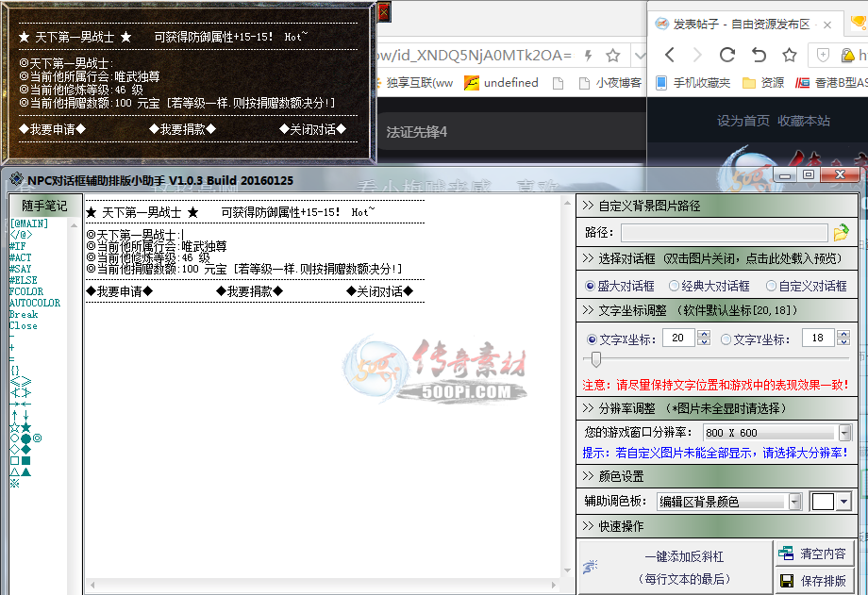868x595 pixels.
Task: Click the NPC tool app icon in title bar
Action: 16,179
